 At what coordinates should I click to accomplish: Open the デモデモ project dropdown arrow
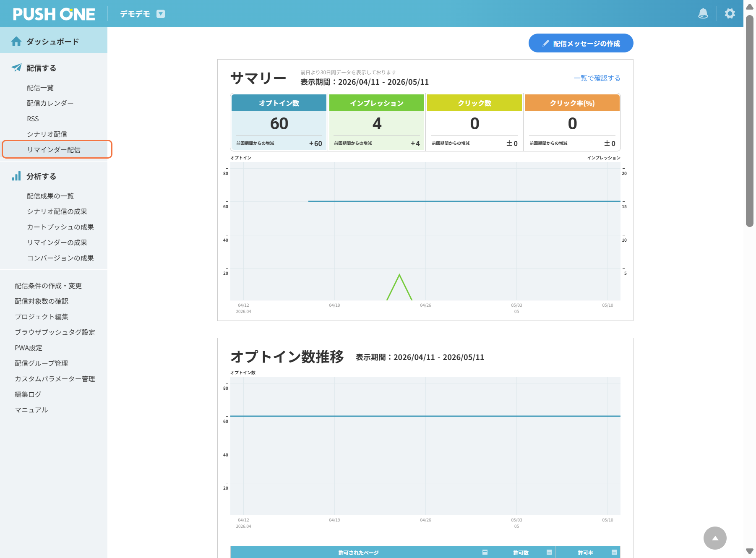point(161,14)
